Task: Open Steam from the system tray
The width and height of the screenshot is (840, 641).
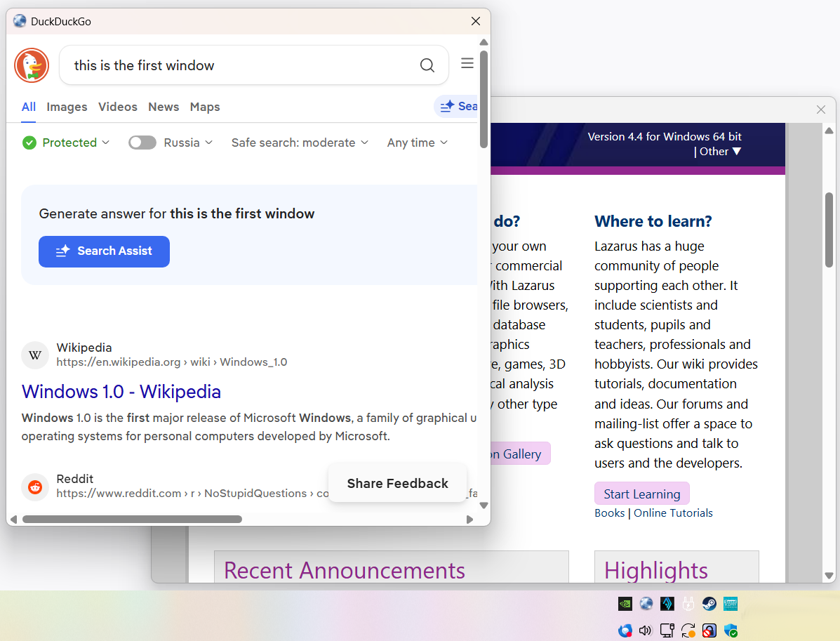Action: click(x=709, y=604)
